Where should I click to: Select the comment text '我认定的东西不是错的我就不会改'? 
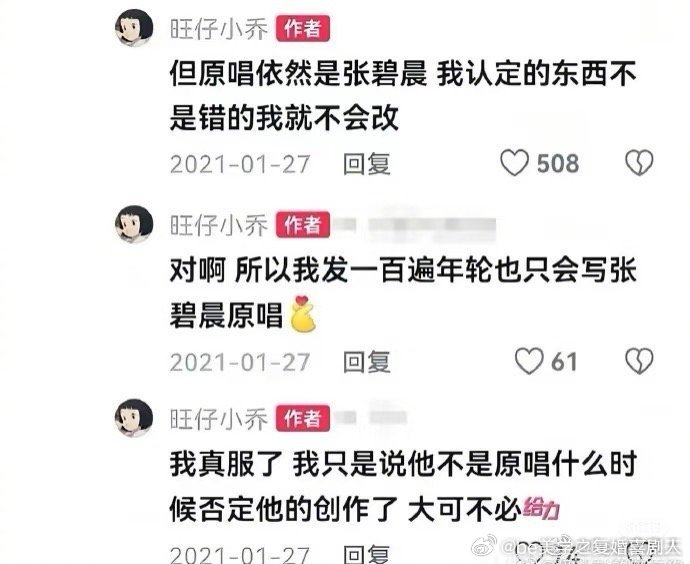point(404,95)
